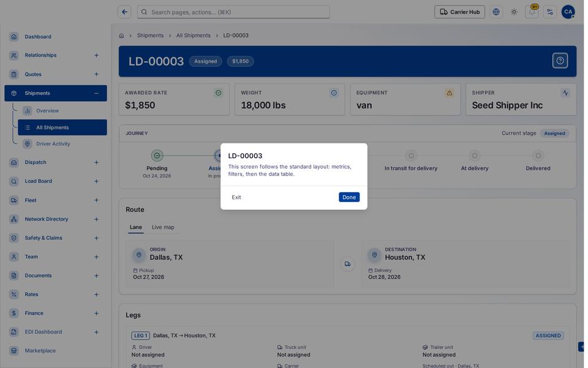
Task: Expand the Relationships menu
Action: tap(96, 56)
